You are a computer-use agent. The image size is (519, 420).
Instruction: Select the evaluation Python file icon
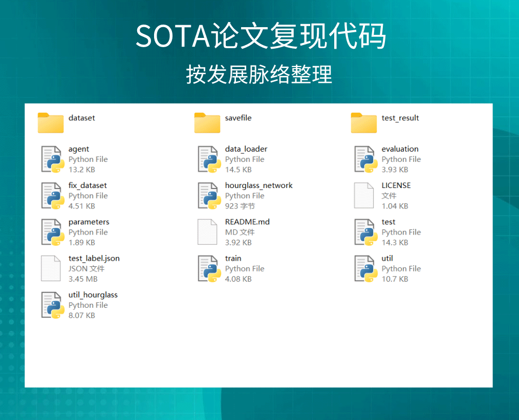click(x=366, y=159)
